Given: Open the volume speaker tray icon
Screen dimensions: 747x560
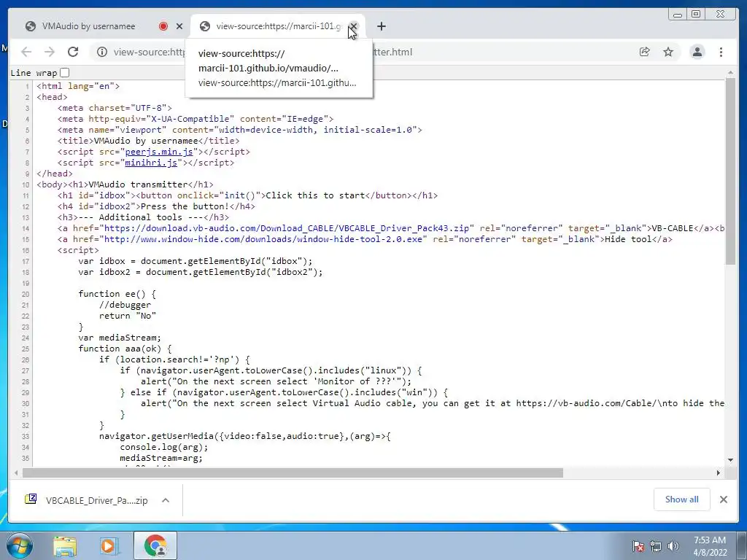Looking at the screenshot, I should click(x=673, y=547).
